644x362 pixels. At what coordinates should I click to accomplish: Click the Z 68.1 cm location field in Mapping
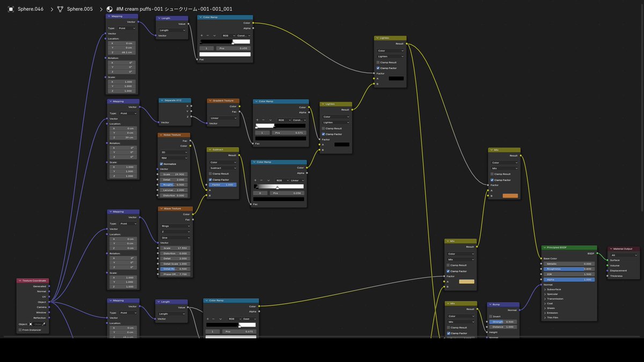click(122, 53)
